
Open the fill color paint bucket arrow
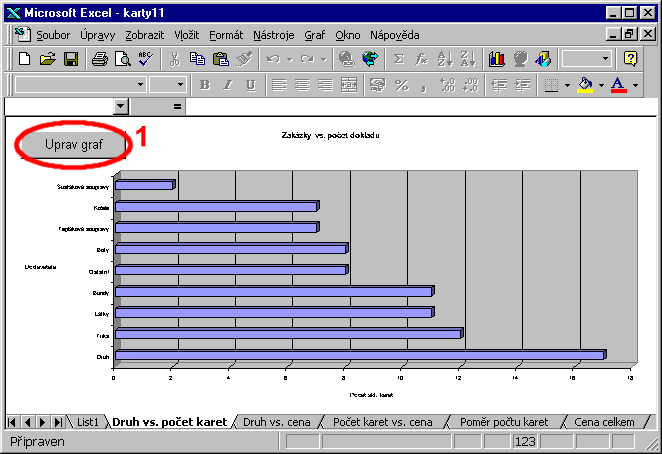598,85
